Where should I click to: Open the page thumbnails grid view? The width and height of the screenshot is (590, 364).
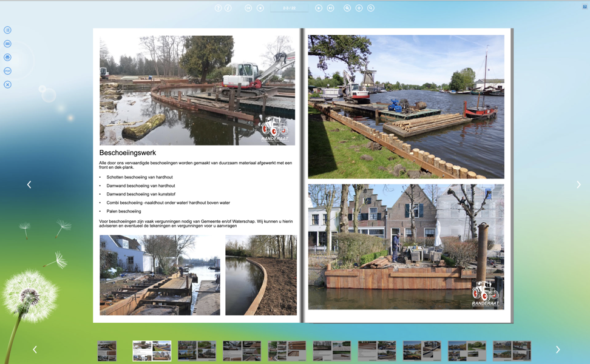point(7,44)
